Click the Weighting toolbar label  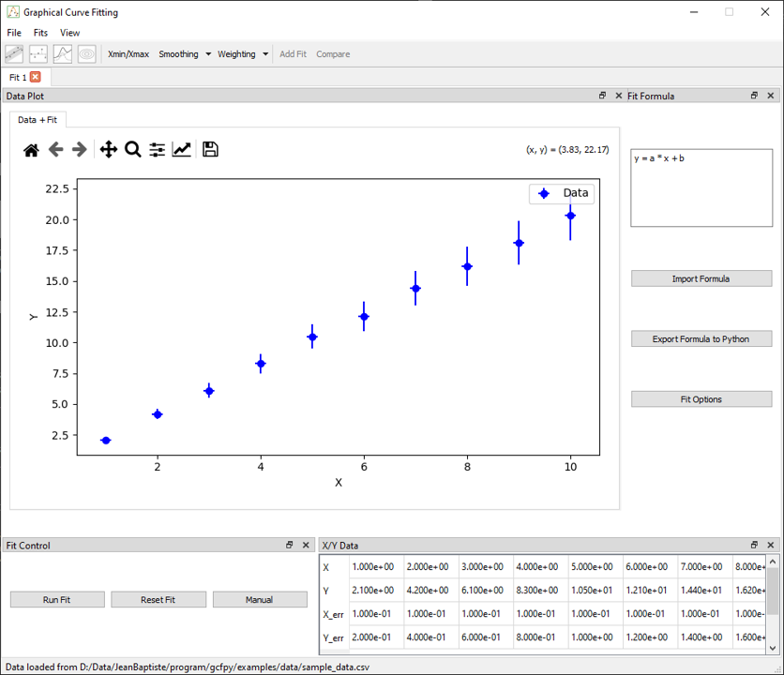[236, 54]
